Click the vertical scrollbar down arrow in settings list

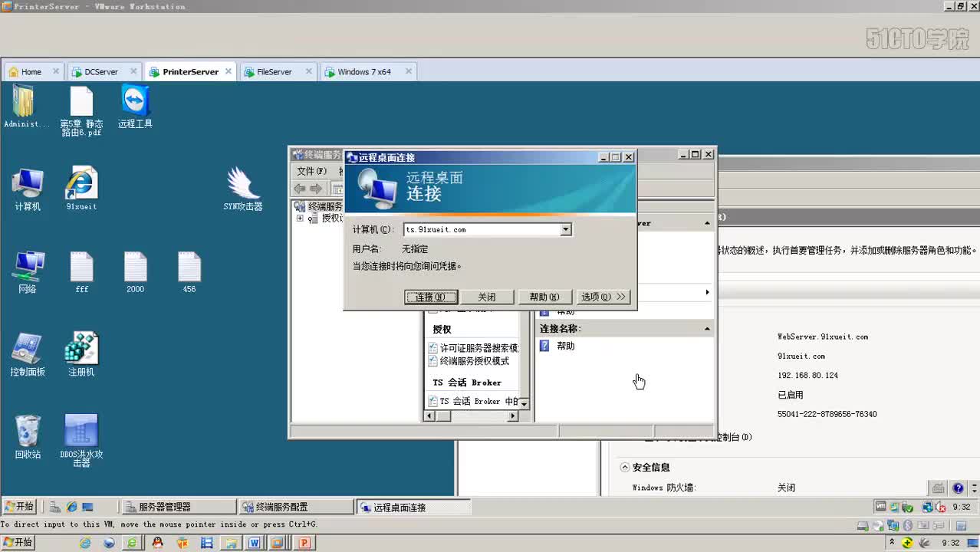coord(525,402)
